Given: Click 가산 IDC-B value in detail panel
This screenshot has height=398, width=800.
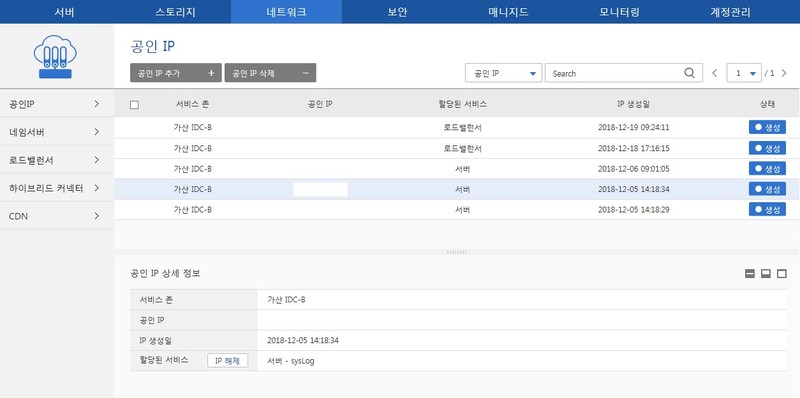Looking at the screenshot, I should [286, 300].
